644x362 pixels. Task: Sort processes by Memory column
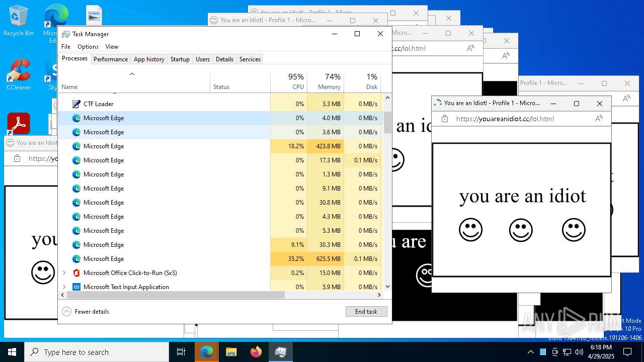click(x=326, y=82)
